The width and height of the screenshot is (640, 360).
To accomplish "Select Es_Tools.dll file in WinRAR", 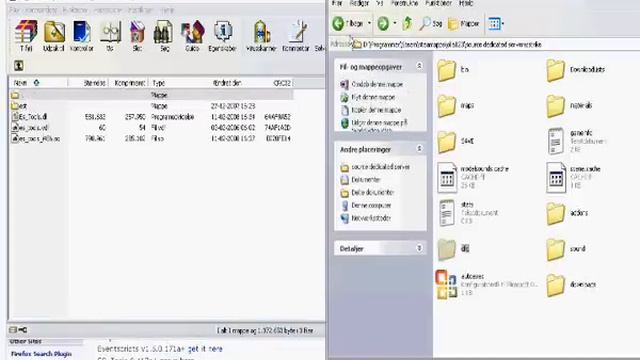I will coord(151,117).
